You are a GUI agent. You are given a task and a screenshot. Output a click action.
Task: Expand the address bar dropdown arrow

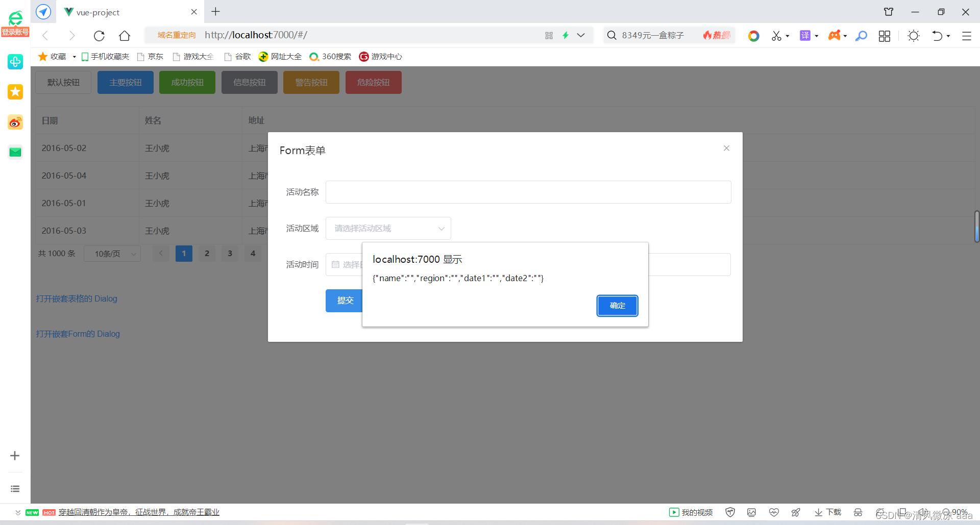581,35
